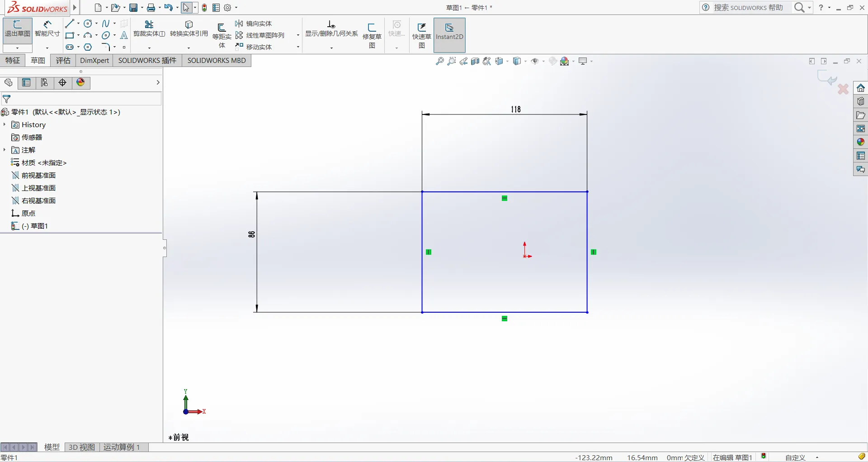Click the Trim Entities scissors icon
This screenshot has height=462, width=868.
[x=149, y=24]
